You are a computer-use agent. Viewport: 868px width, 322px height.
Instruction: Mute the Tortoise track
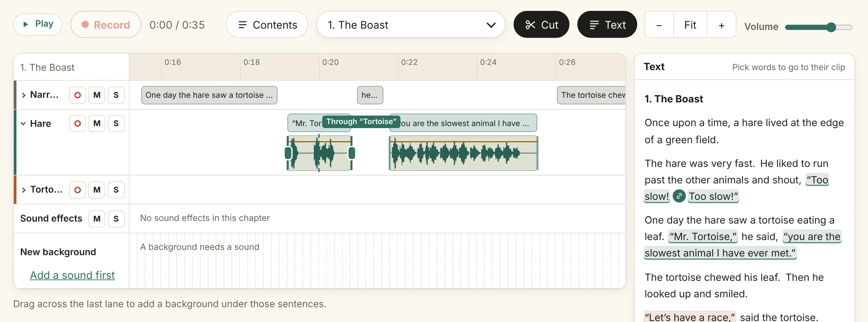point(97,190)
